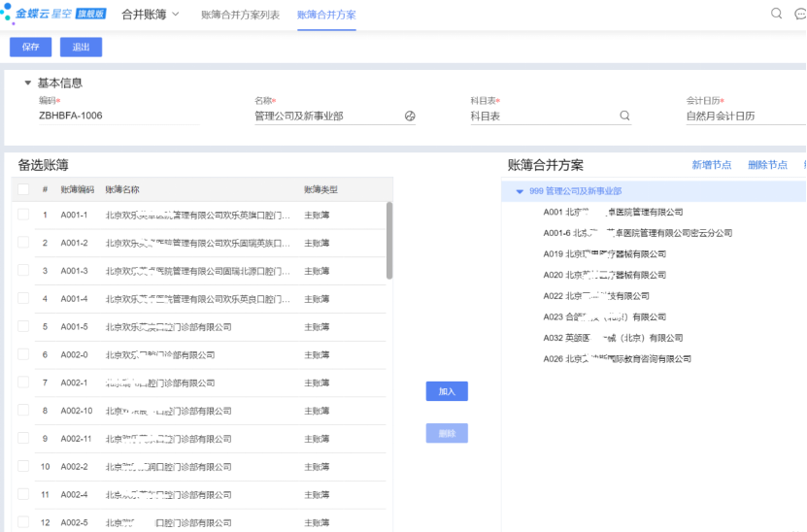This screenshot has width=807, height=532.
Task: Check the box for row A001-1
Action: pyautogui.click(x=23, y=215)
